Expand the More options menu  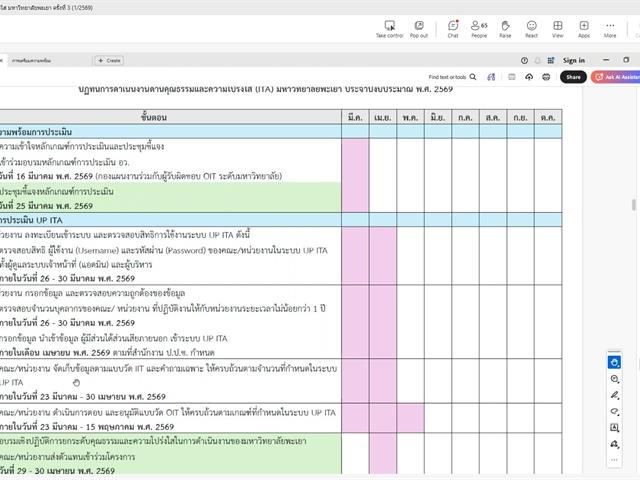610,27
